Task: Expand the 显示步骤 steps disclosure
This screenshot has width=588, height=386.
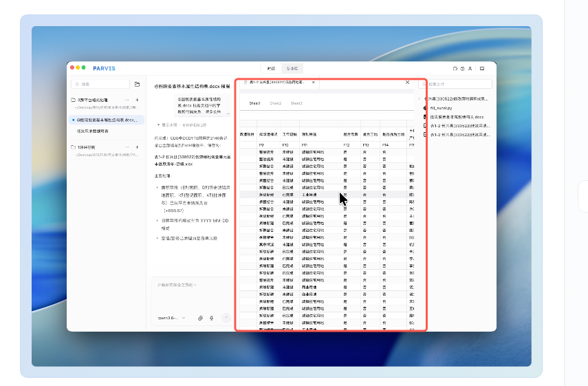Action: [x=182, y=125]
